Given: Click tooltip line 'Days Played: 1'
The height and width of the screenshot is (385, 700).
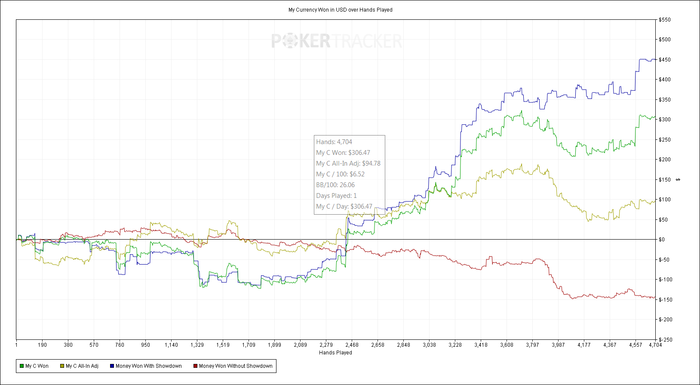Looking at the screenshot, I should [336, 195].
